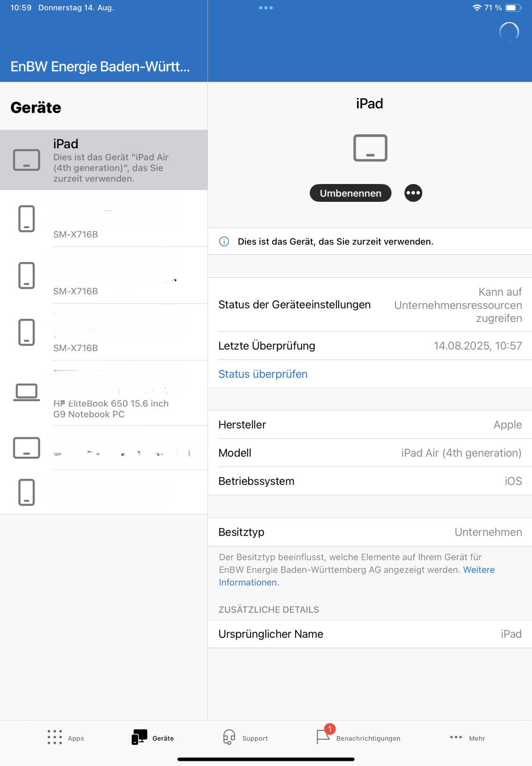Select the HP EliteBook 650 device

pos(104,393)
